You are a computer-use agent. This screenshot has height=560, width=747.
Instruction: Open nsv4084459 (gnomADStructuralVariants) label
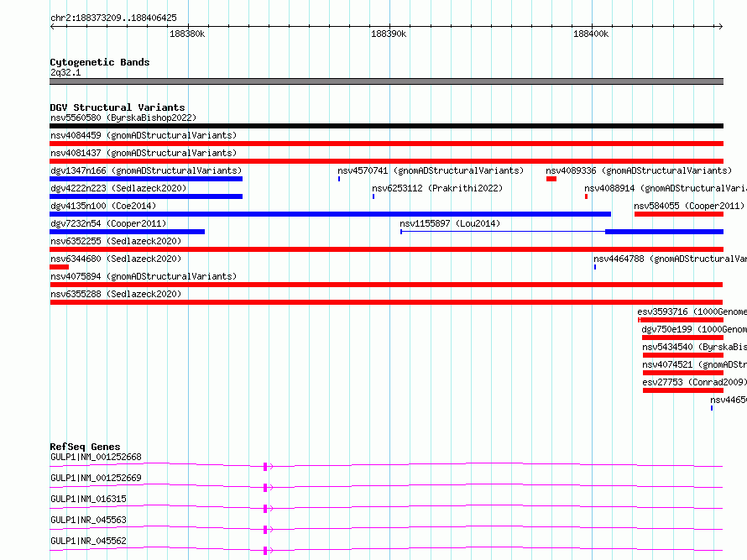coord(144,135)
